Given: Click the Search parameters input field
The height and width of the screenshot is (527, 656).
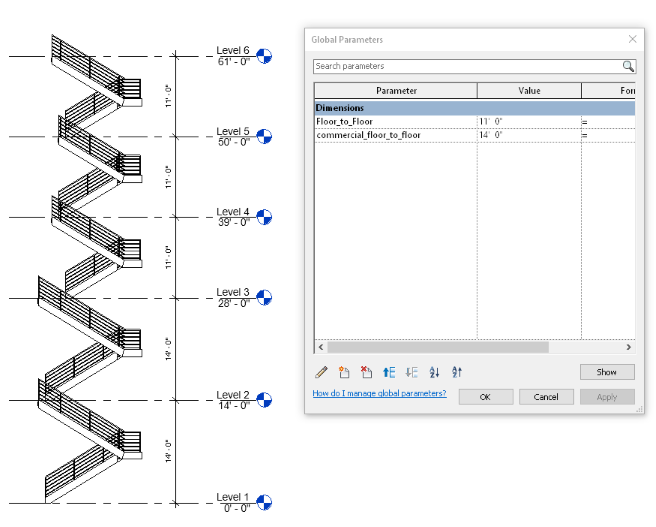Looking at the screenshot, I should [467, 67].
